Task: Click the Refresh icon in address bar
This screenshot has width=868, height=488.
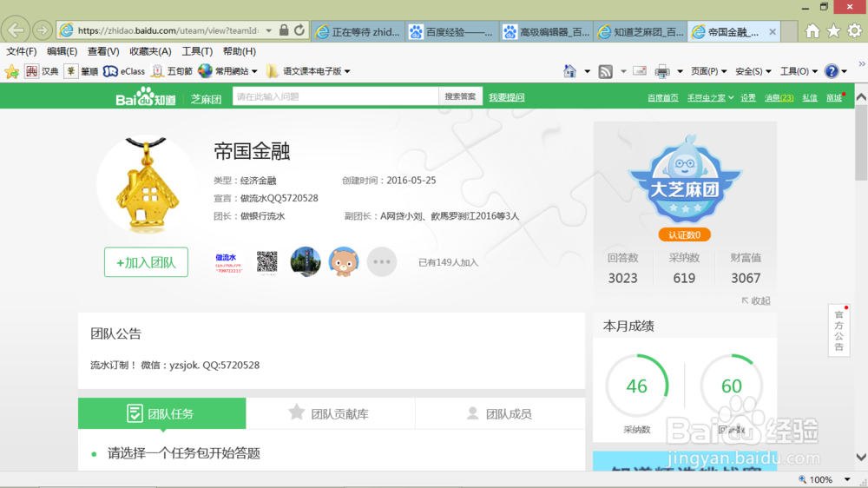Action: tap(299, 30)
